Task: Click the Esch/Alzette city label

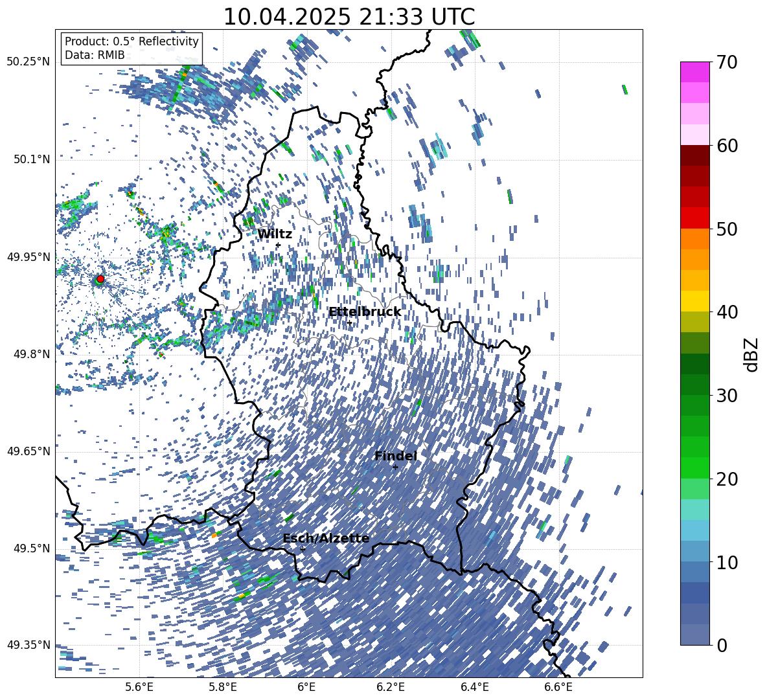Action: pos(326,539)
